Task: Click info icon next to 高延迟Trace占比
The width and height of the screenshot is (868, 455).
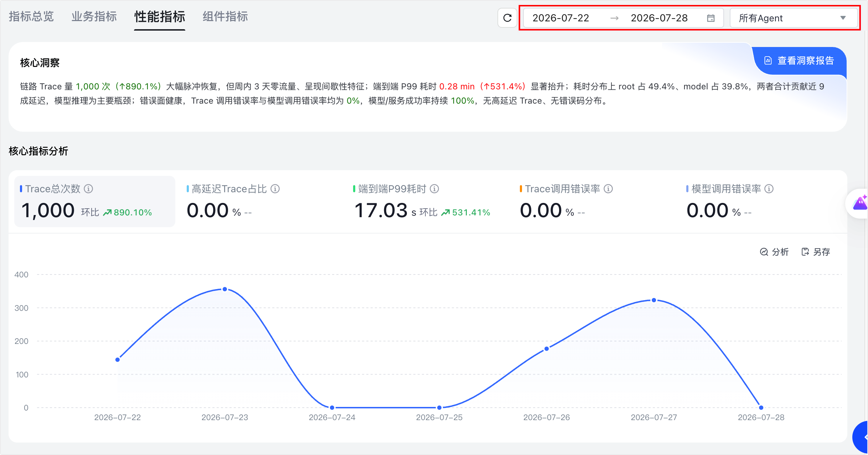Action: click(x=275, y=189)
